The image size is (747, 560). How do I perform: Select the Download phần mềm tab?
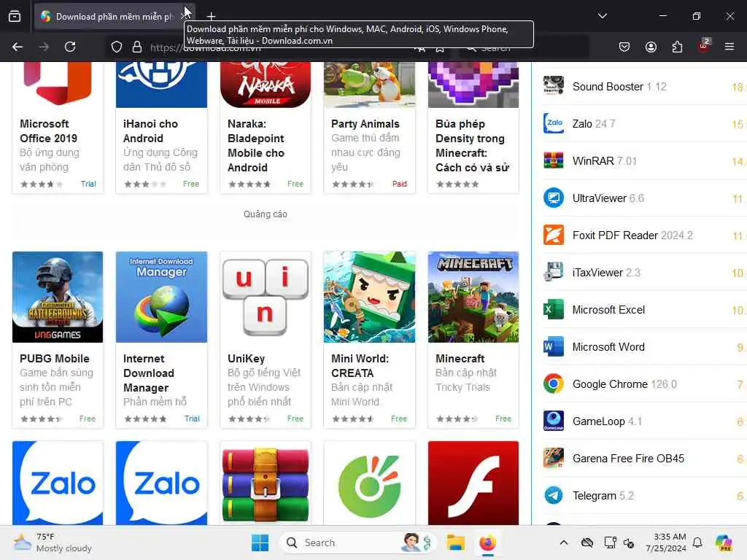(x=115, y=16)
